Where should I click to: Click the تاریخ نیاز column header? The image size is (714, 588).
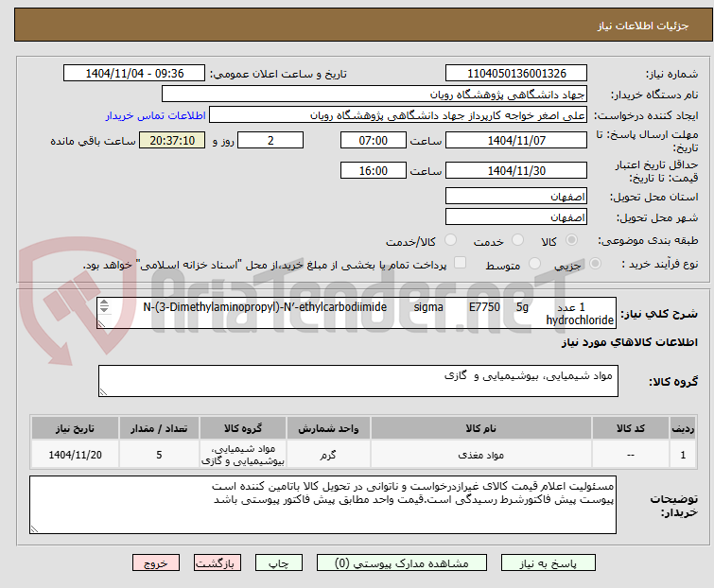coord(75,428)
